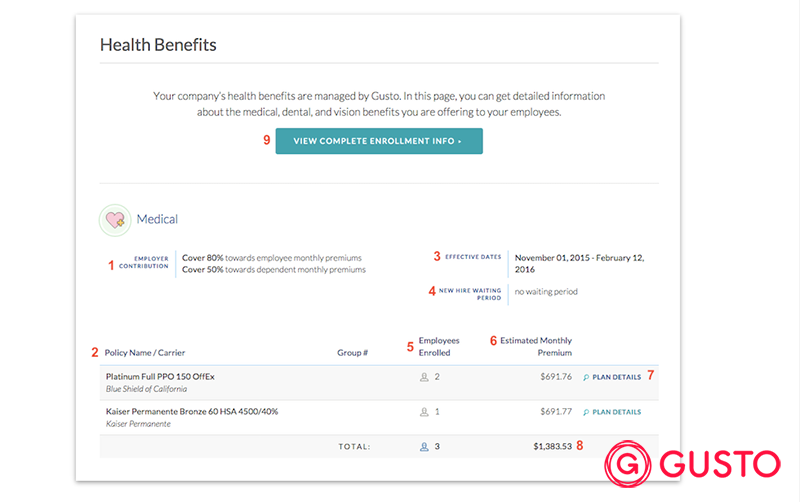Click the Medical heart icon
This screenshot has height=502, width=800.
(115, 219)
